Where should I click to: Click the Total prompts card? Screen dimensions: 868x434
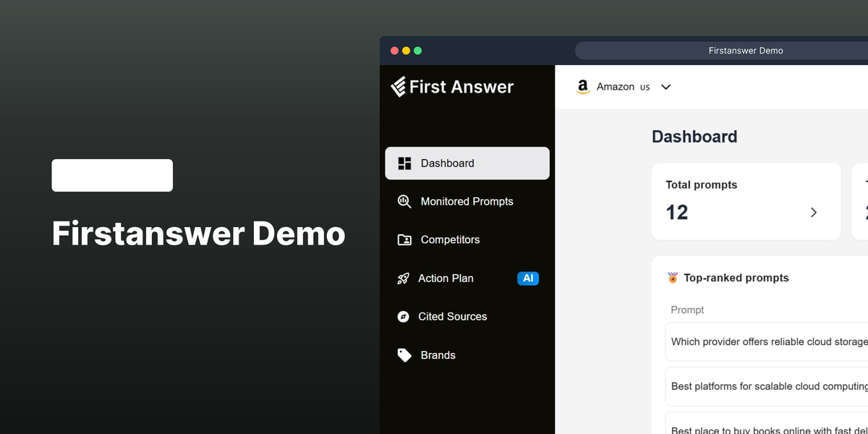tap(745, 201)
